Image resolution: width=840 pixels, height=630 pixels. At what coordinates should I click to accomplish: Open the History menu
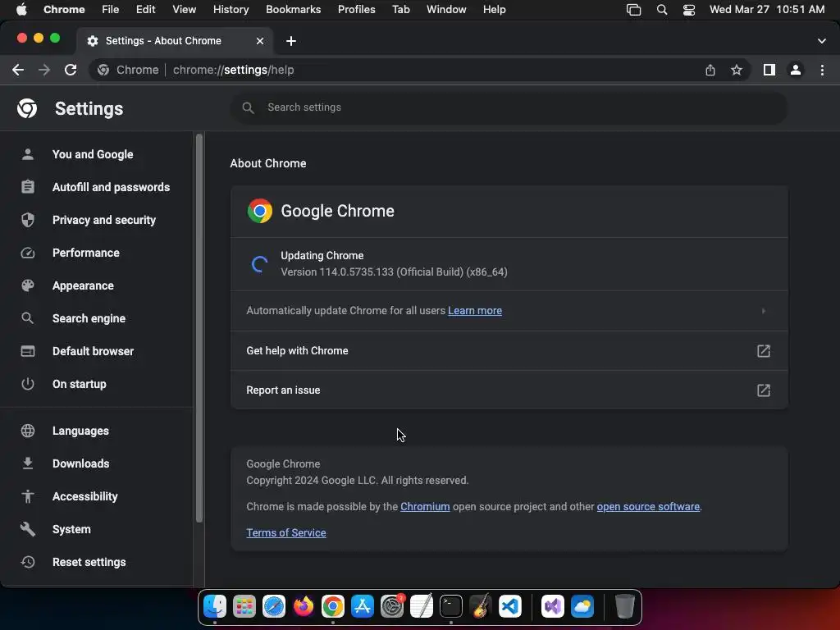pos(231,9)
